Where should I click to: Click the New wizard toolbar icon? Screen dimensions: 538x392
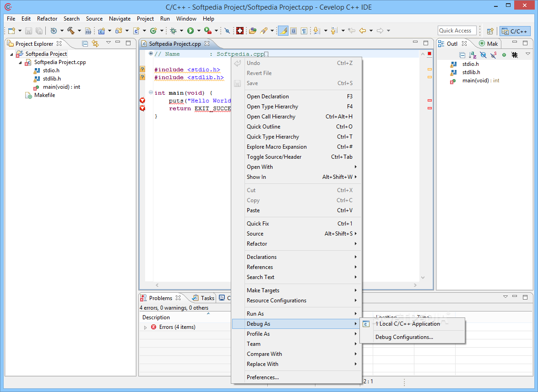point(11,31)
